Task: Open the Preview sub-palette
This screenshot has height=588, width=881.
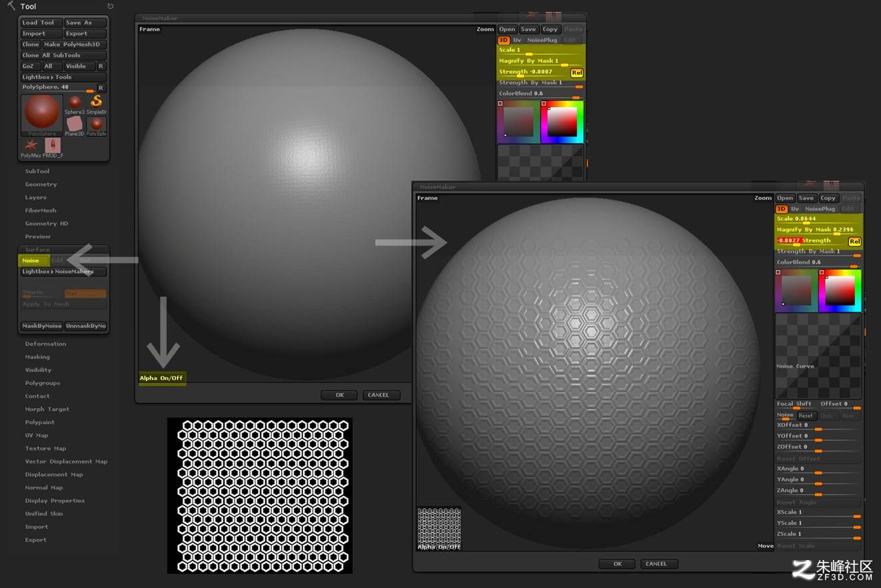Action: [x=38, y=236]
